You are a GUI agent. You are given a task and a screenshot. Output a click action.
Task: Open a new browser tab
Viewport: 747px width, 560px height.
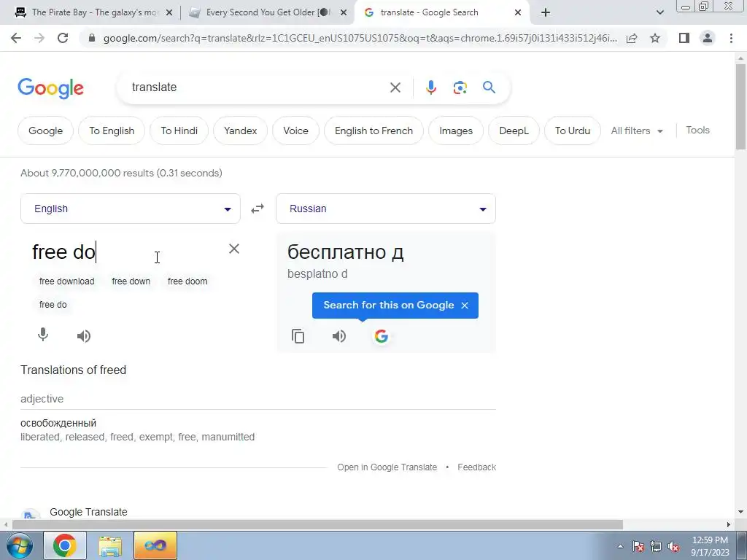[546, 12]
